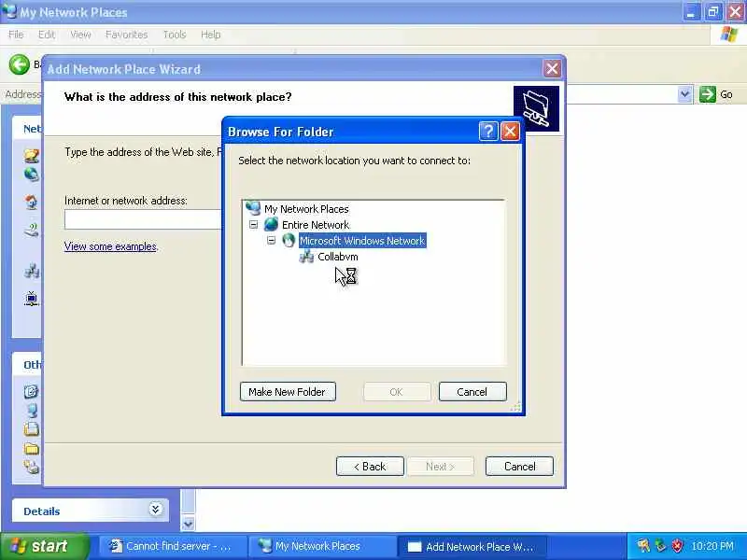The width and height of the screenshot is (747, 560).
Task: Switch to Cannot find server taskbar window
Action: 172,547
